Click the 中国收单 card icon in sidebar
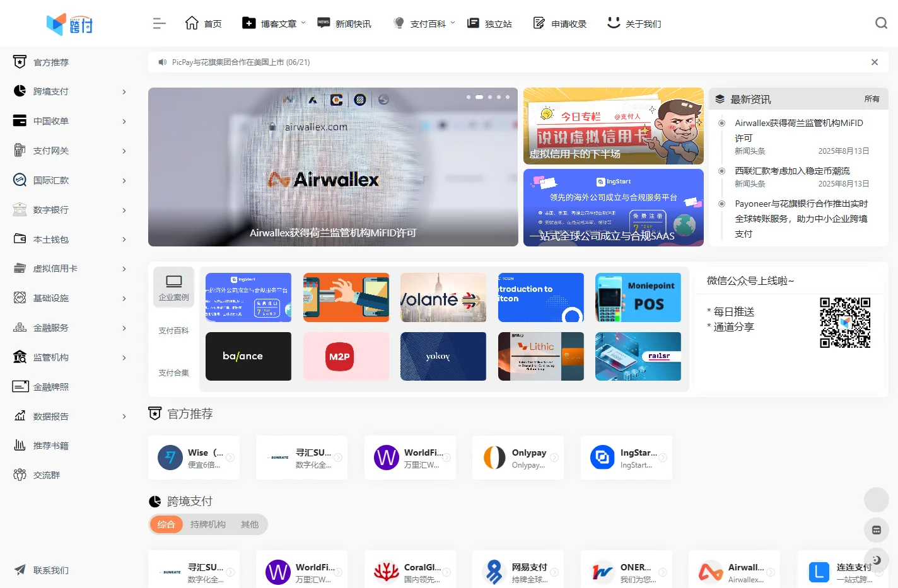 click(20, 121)
